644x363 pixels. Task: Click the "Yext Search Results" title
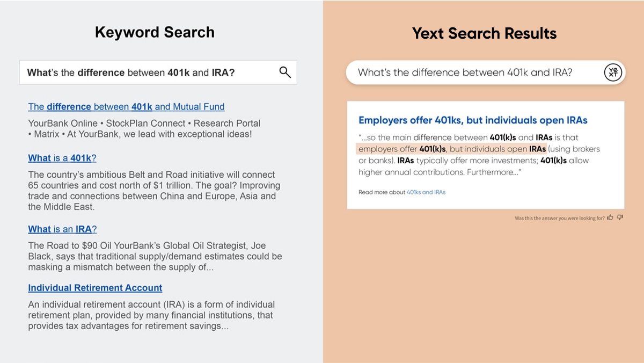click(x=484, y=33)
